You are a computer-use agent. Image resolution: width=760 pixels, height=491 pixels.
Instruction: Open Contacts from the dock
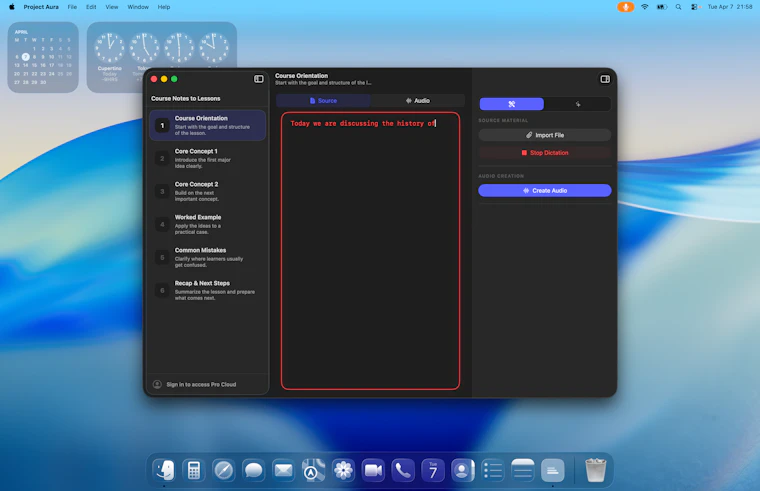click(463, 470)
